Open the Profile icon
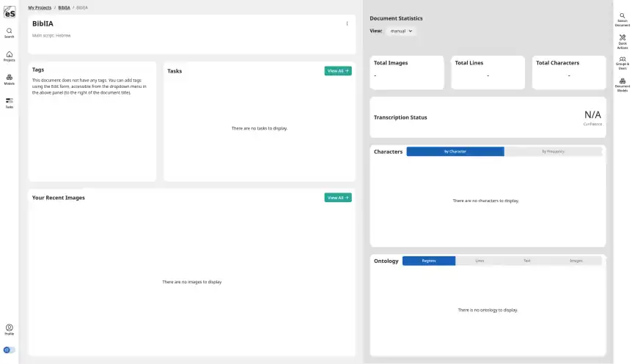The width and height of the screenshot is (632, 364). pos(9,330)
